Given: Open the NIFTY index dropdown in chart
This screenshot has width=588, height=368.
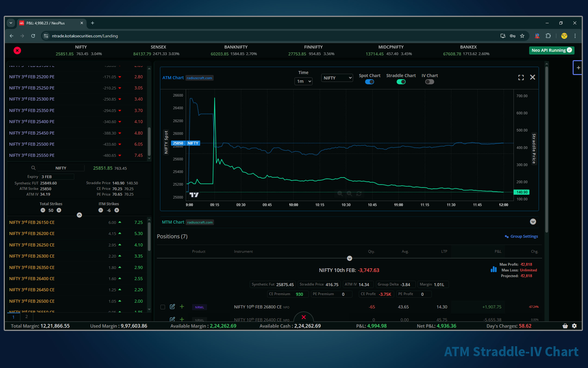Looking at the screenshot, I should point(337,78).
